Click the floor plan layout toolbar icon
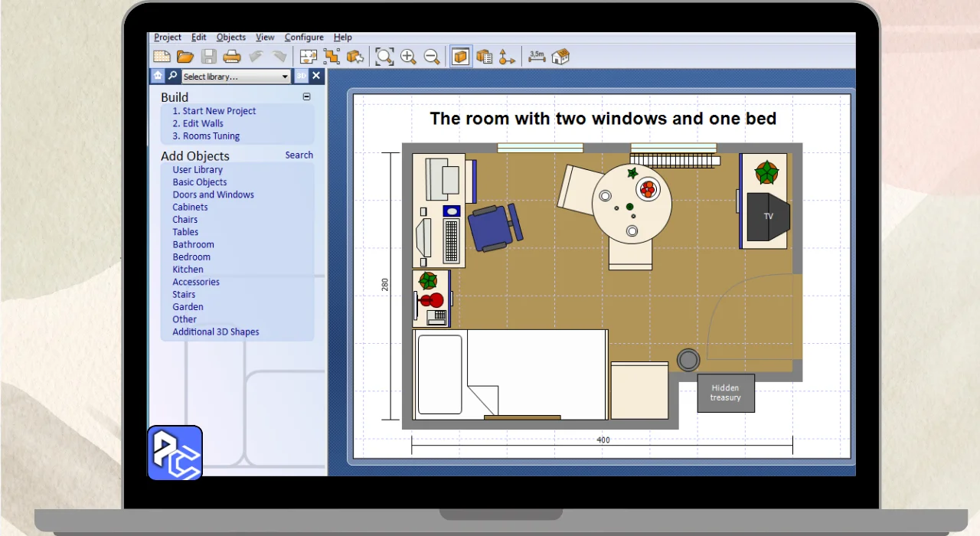 [x=308, y=57]
